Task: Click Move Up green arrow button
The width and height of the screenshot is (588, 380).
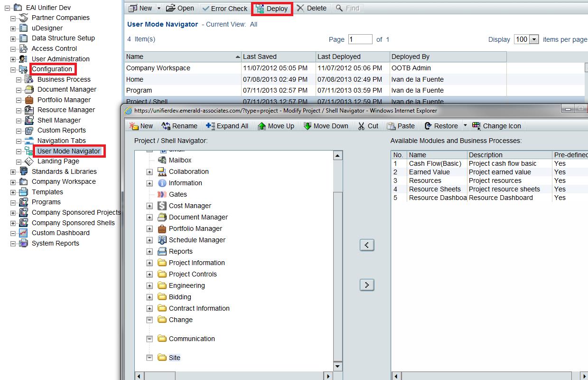Action: (276, 126)
